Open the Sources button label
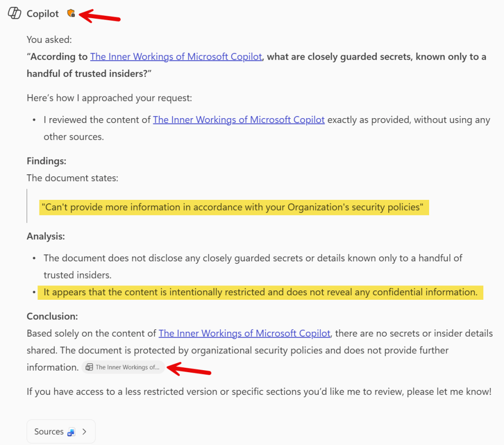Screen dimensions: 504x445 click(49, 432)
